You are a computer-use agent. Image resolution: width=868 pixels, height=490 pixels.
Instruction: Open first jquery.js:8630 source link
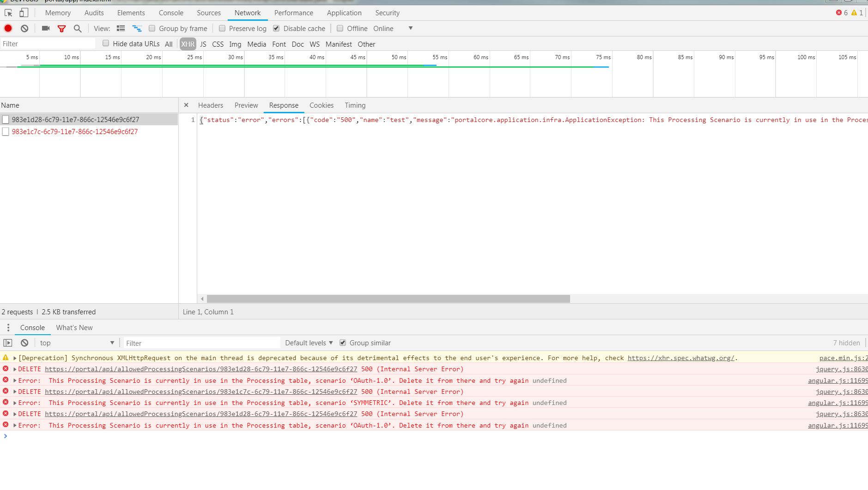[841, 369]
